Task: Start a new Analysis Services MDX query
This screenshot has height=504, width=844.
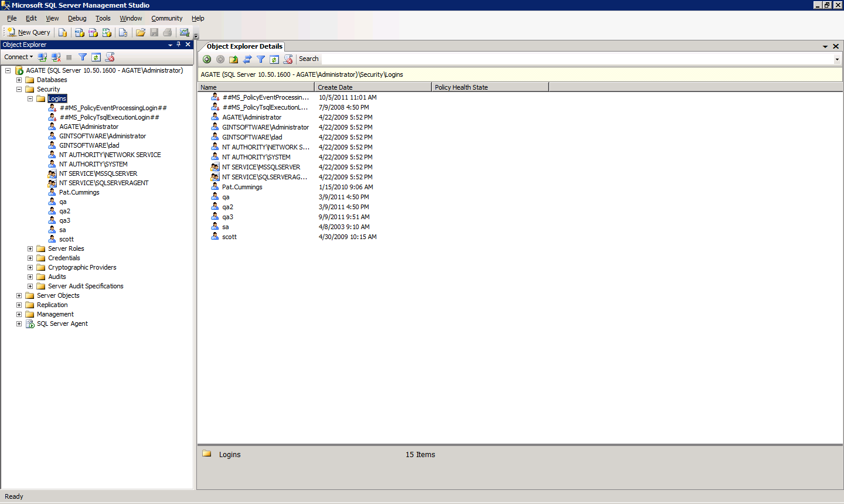Action: coord(80,32)
